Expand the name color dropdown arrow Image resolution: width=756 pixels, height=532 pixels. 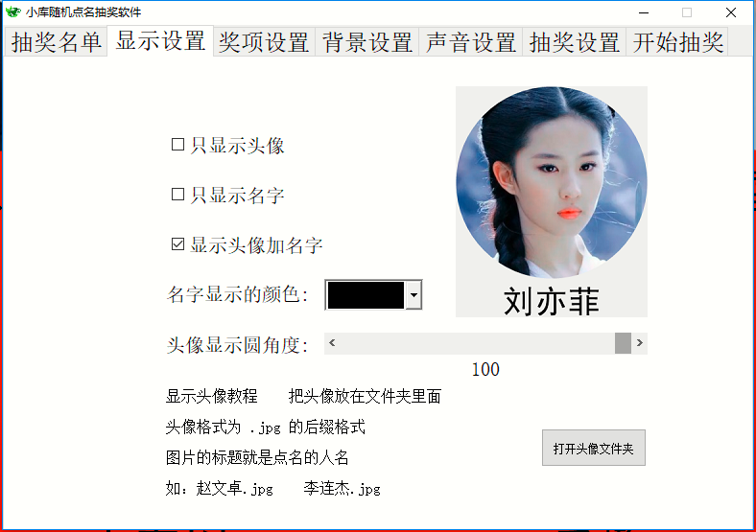[413, 294]
